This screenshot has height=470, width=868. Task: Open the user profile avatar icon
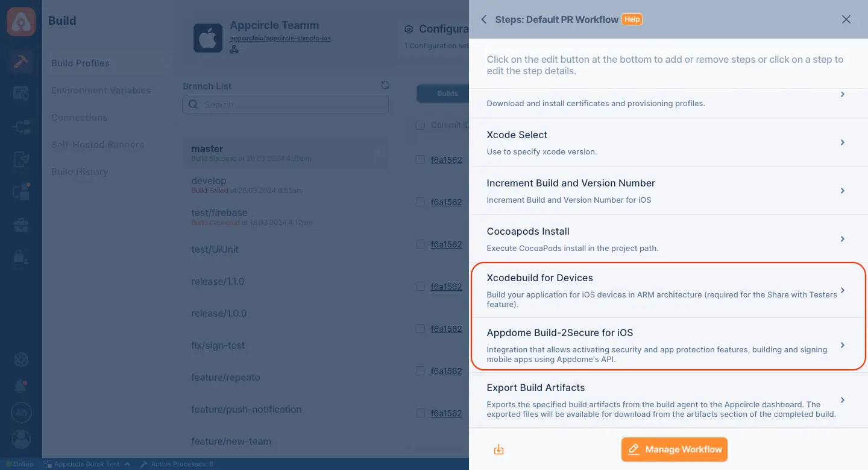point(21,439)
